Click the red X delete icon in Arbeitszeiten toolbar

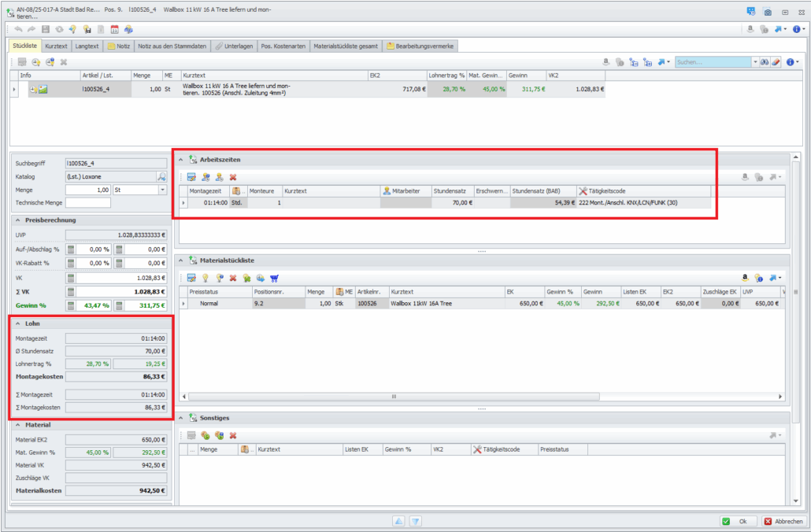(x=233, y=177)
